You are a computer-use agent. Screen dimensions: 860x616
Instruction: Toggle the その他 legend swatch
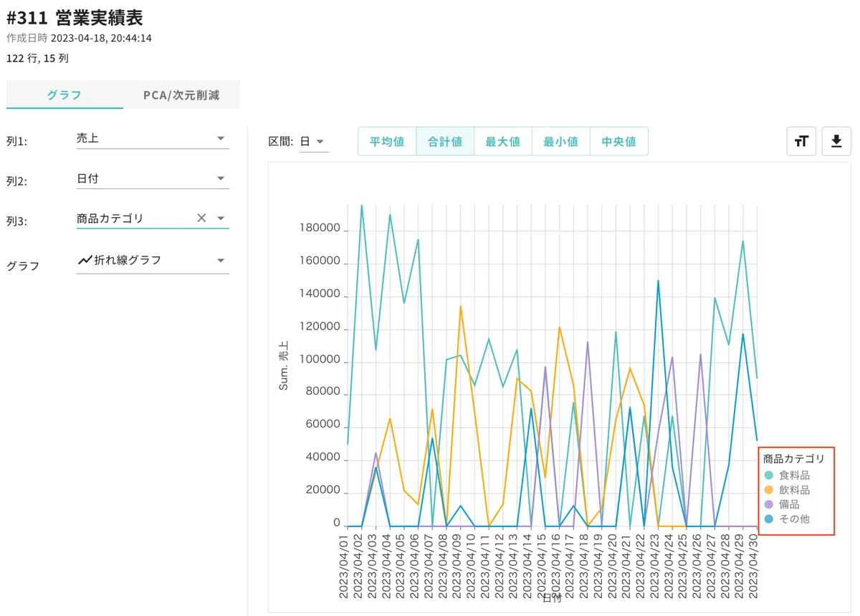click(x=769, y=519)
